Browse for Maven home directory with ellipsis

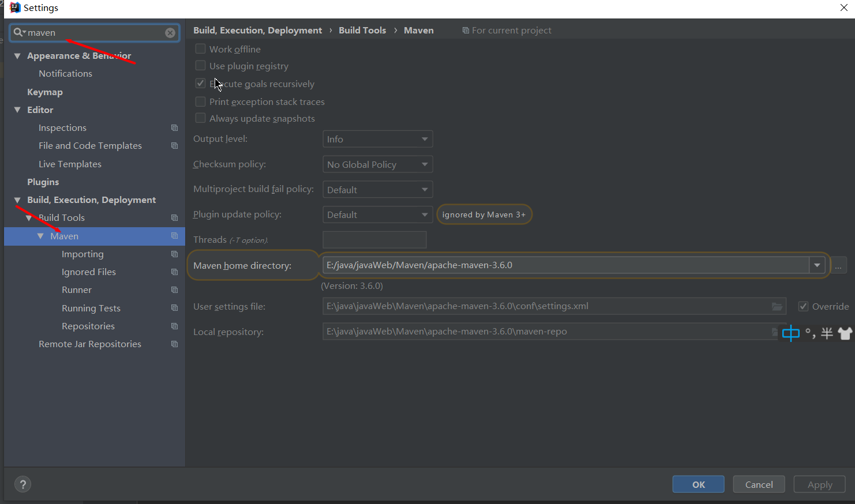point(838,266)
